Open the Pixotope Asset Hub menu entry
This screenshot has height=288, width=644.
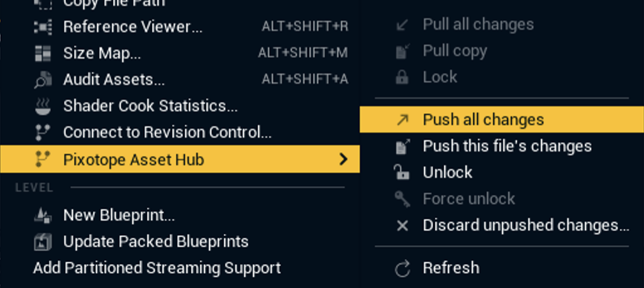[x=133, y=160]
